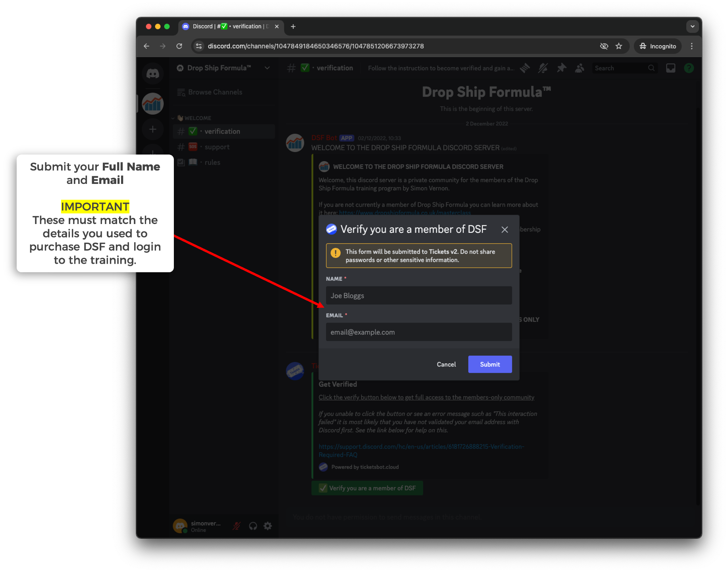Show pinned messages

pyautogui.click(x=561, y=68)
